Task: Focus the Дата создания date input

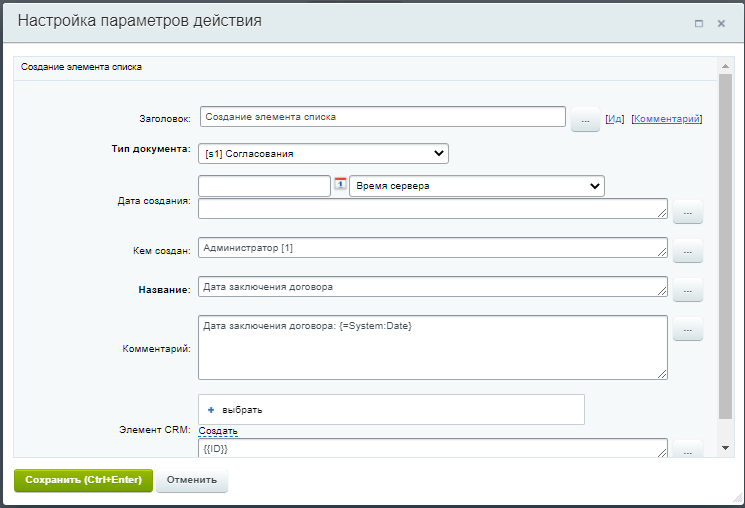Action: click(x=264, y=186)
